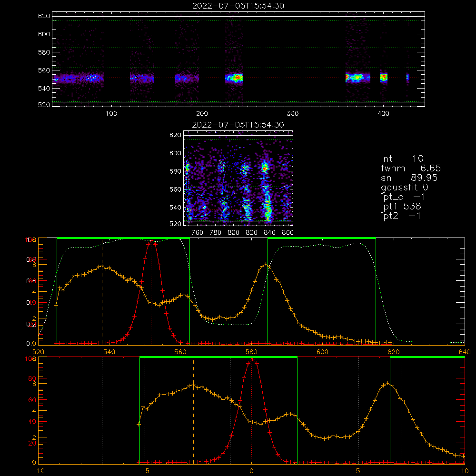Image resolution: width=476 pixels, height=476 pixels.
Task: Select the 'ipt2 -1' parameter line
Action: tap(401, 216)
